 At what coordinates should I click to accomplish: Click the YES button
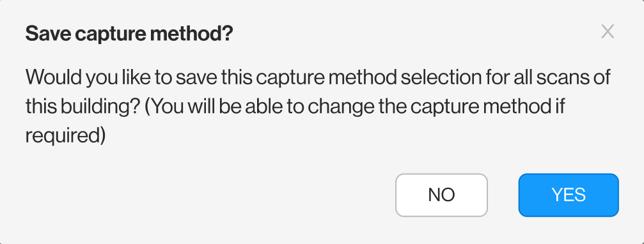(569, 195)
